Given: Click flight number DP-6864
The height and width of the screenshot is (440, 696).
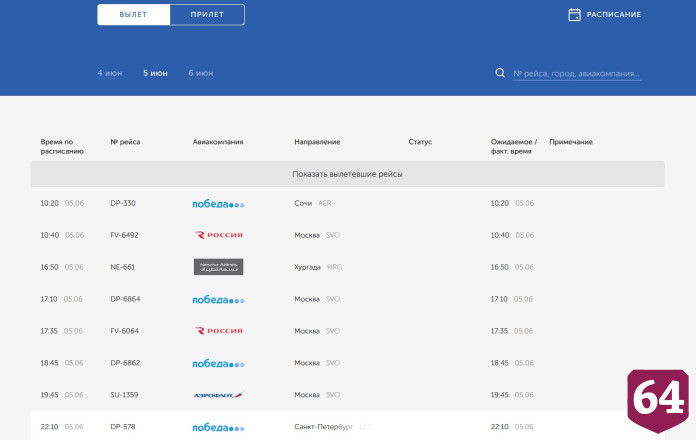Looking at the screenshot, I should [x=125, y=299].
